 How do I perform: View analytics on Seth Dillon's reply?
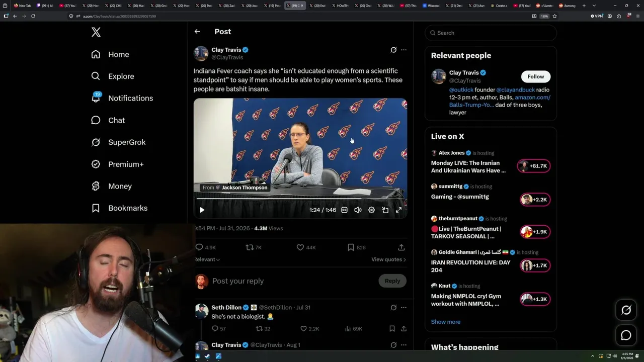353,329
